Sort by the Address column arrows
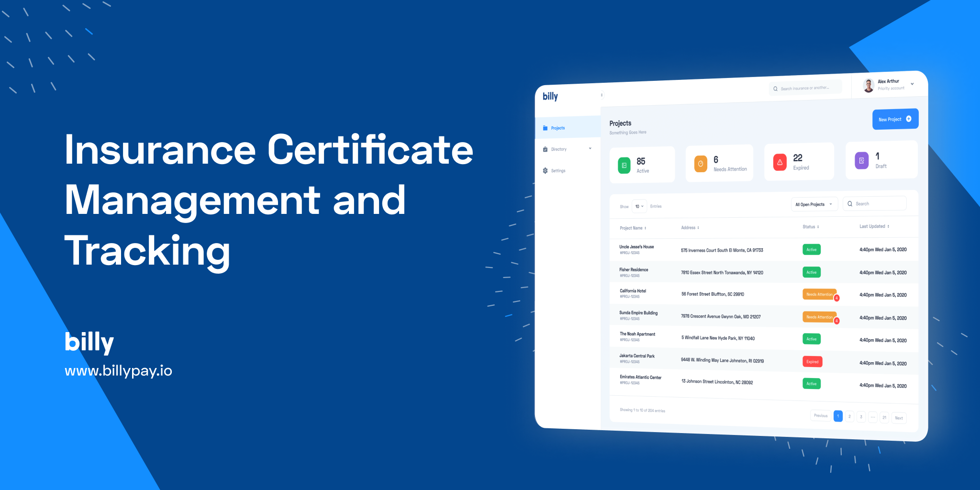This screenshot has height=490, width=980. pos(698,228)
